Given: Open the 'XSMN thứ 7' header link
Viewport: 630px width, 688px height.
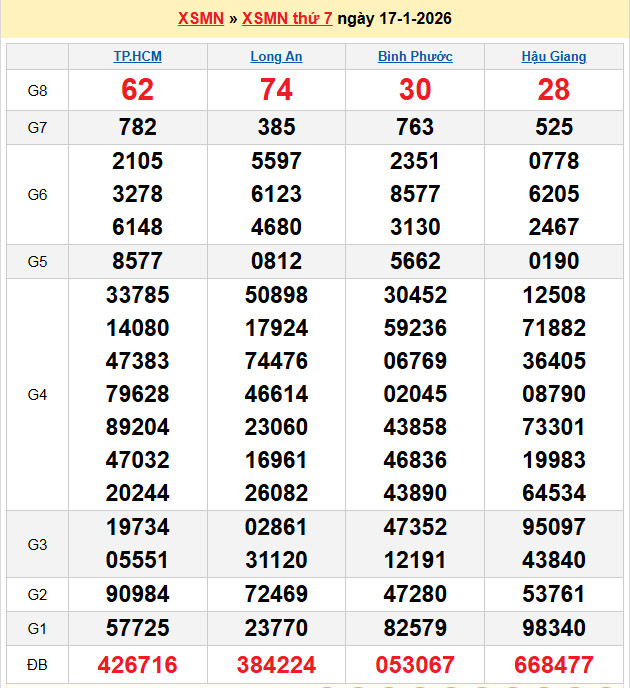Looking at the screenshot, I should tap(287, 19).
